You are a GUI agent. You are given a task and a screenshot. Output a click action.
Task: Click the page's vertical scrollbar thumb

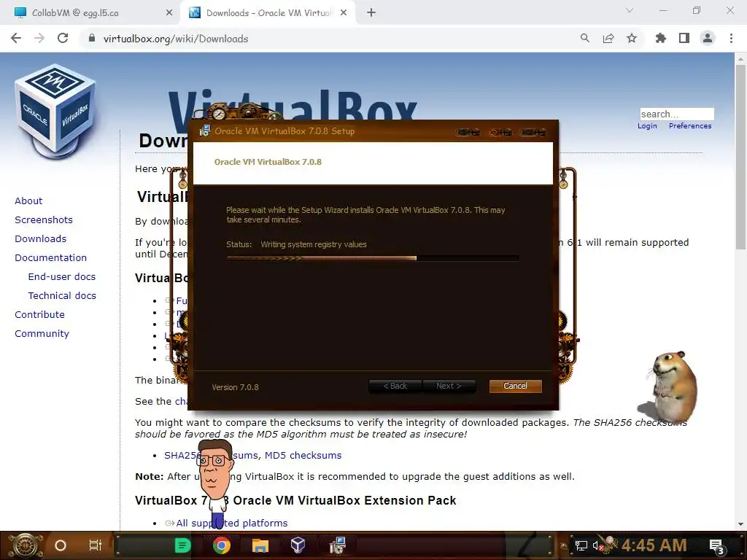pyautogui.click(x=740, y=156)
